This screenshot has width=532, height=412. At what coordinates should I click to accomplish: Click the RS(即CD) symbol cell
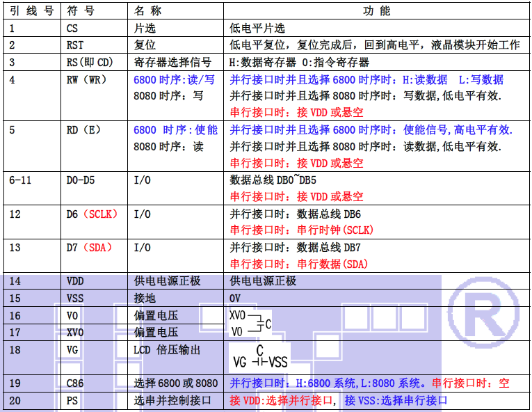tap(90, 62)
